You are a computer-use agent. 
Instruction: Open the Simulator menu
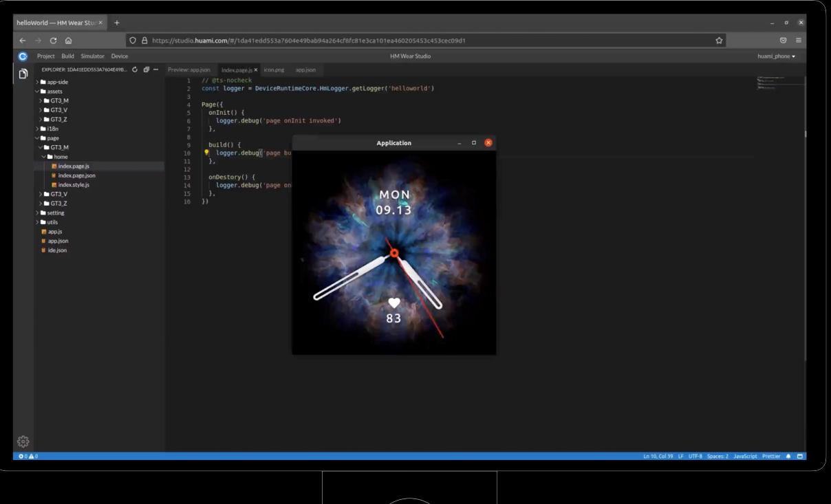click(x=93, y=56)
